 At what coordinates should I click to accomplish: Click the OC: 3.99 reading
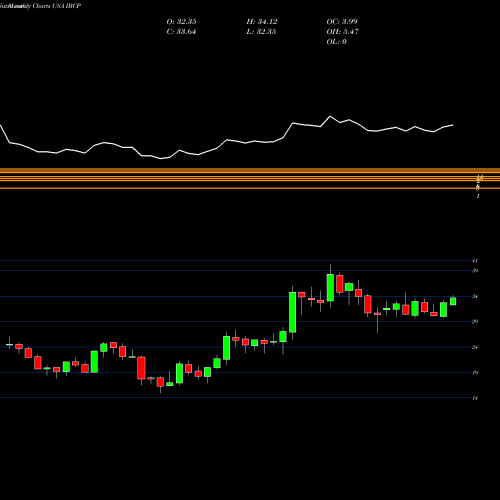(342, 22)
